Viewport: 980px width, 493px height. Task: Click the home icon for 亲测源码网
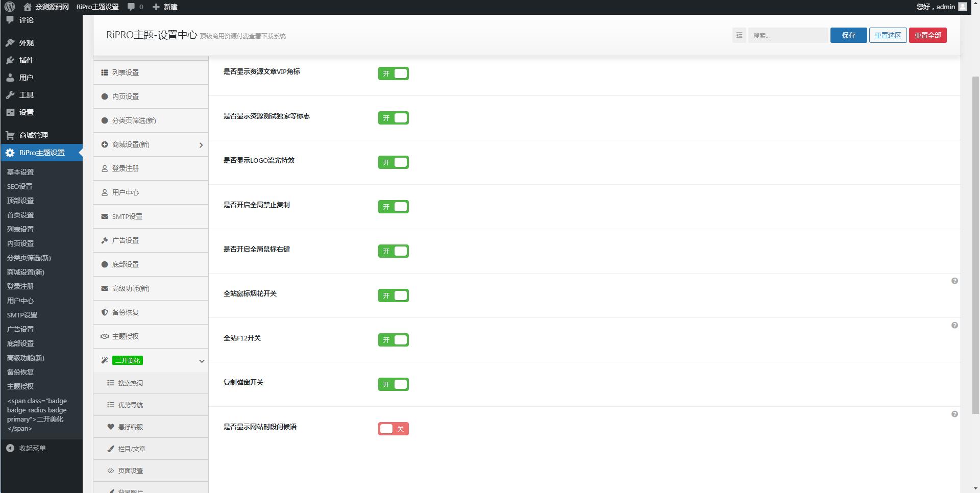(28, 7)
